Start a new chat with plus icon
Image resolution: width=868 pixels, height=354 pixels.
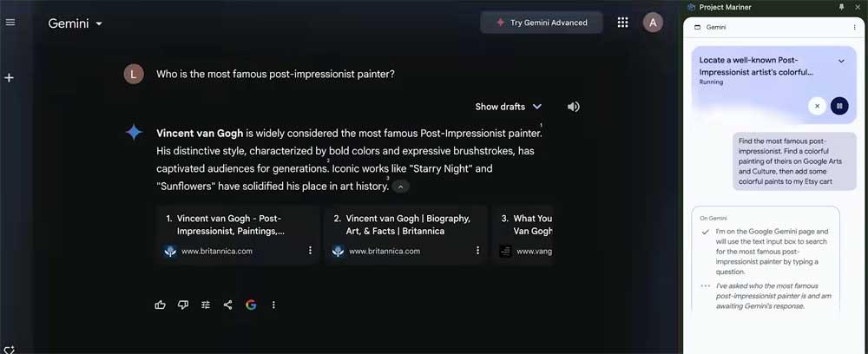(x=10, y=78)
